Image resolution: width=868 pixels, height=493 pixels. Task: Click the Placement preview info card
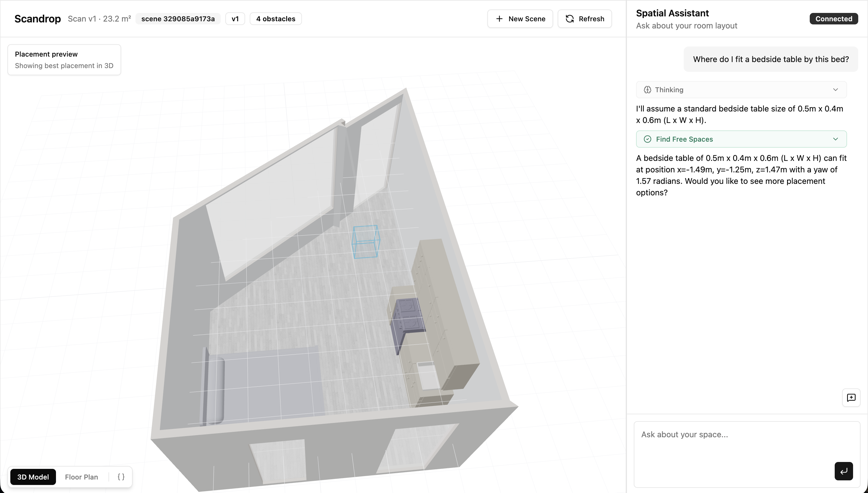tap(64, 59)
